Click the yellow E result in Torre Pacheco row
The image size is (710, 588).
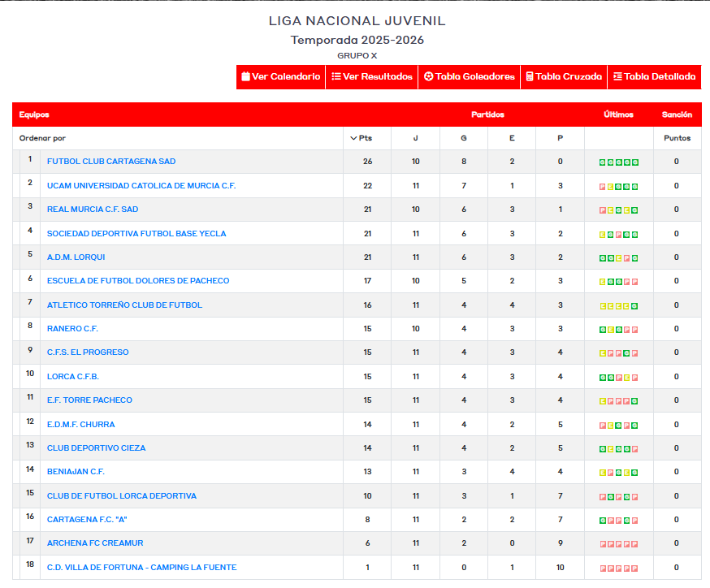tap(602, 401)
